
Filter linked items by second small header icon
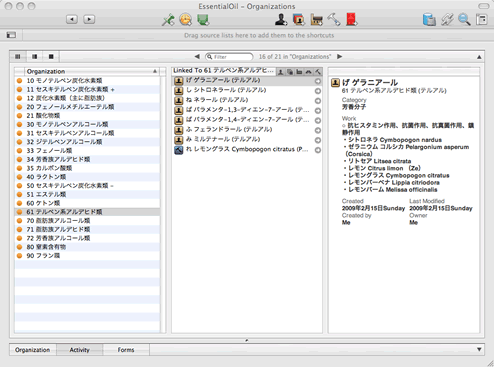(x=290, y=72)
